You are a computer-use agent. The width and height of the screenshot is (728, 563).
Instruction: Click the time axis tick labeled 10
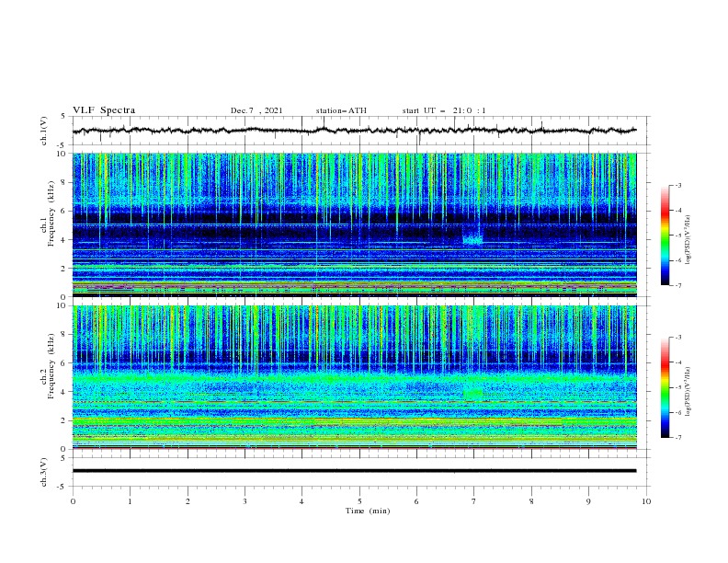(x=646, y=501)
